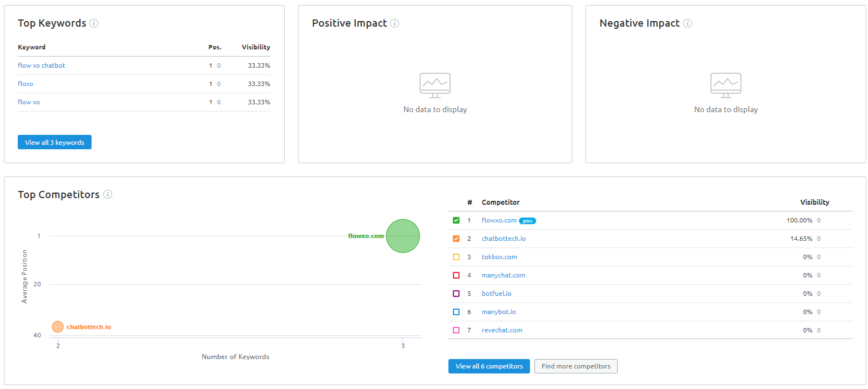Click the Positive Impact info icon
This screenshot has height=389, width=868.
pyautogui.click(x=395, y=23)
